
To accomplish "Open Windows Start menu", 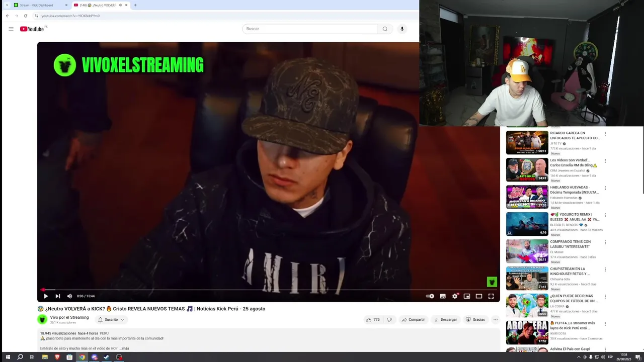I will (x=8, y=357).
